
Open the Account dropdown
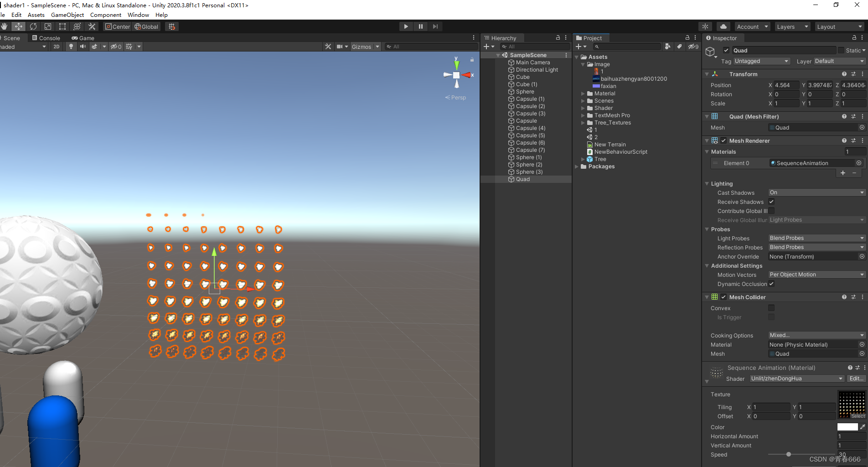752,26
